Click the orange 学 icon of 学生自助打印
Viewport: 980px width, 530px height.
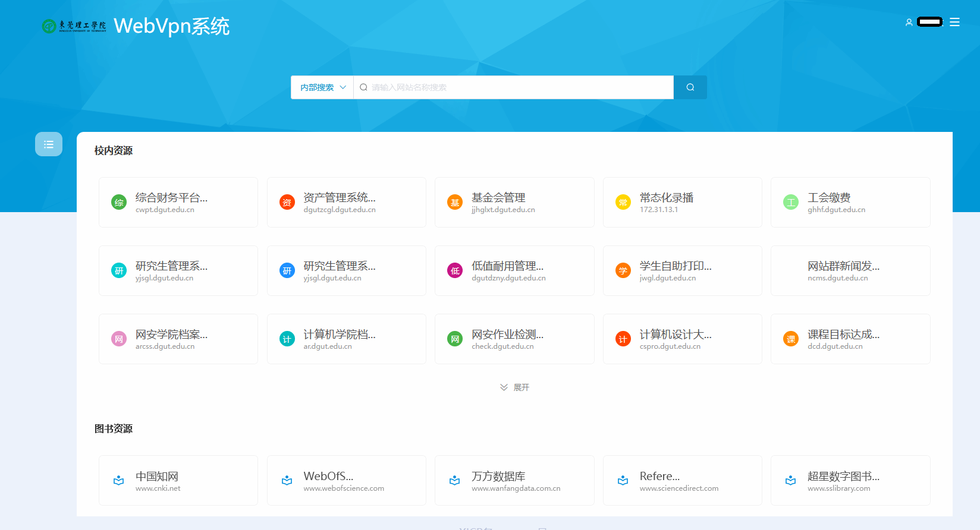(x=623, y=271)
